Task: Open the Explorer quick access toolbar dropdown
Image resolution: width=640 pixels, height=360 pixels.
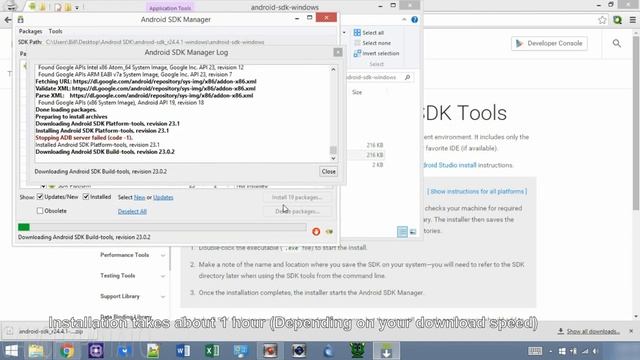Action: (77, 7)
